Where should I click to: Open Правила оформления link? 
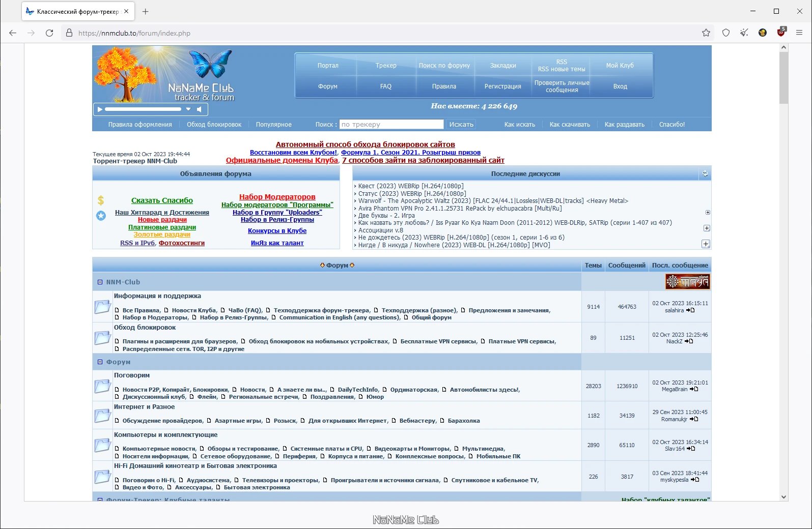(x=140, y=125)
